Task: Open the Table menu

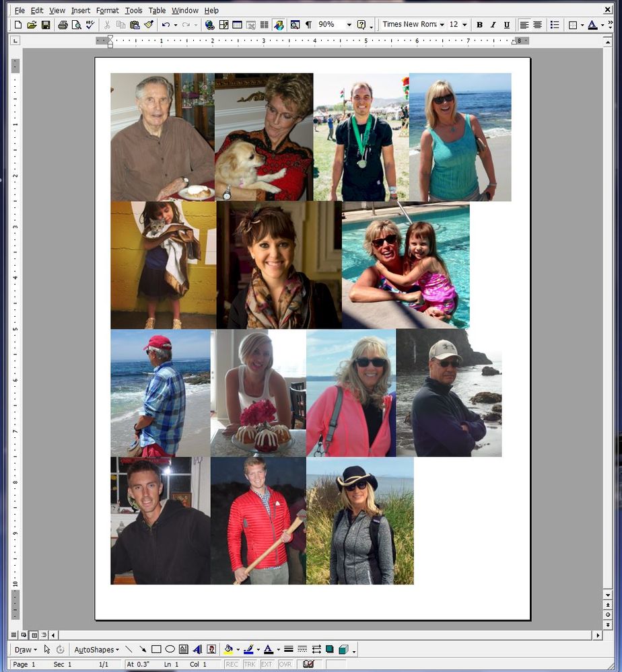Action: point(157,11)
